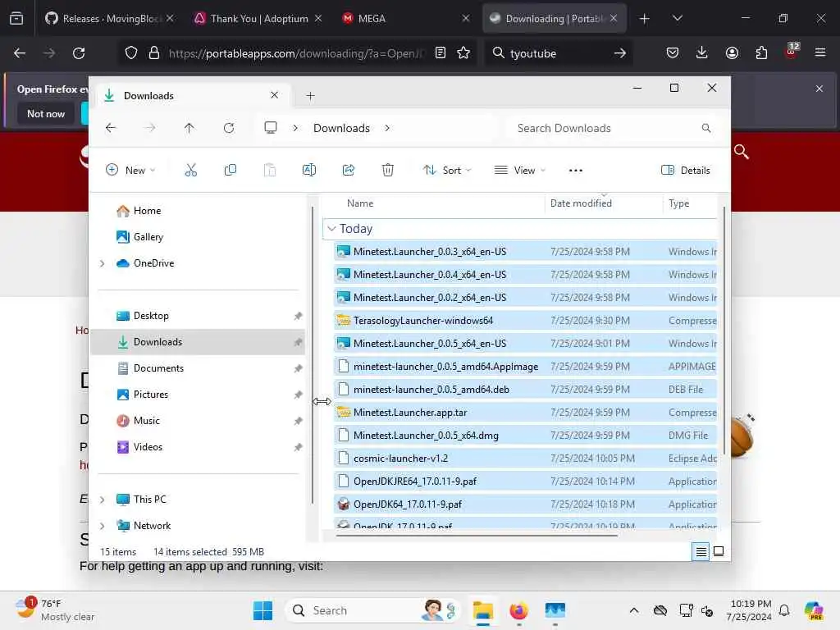Switch to details list view icon in status bar
This screenshot has height=630, width=840.
point(701,551)
